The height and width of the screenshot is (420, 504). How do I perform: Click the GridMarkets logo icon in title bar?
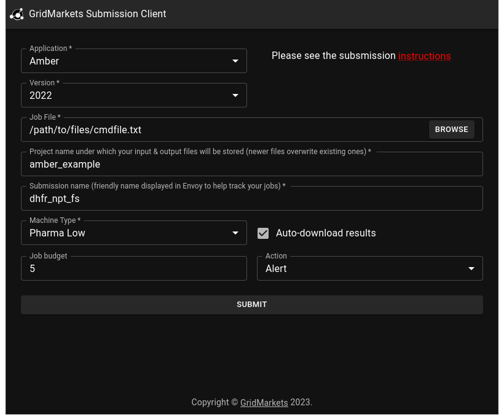tap(17, 14)
